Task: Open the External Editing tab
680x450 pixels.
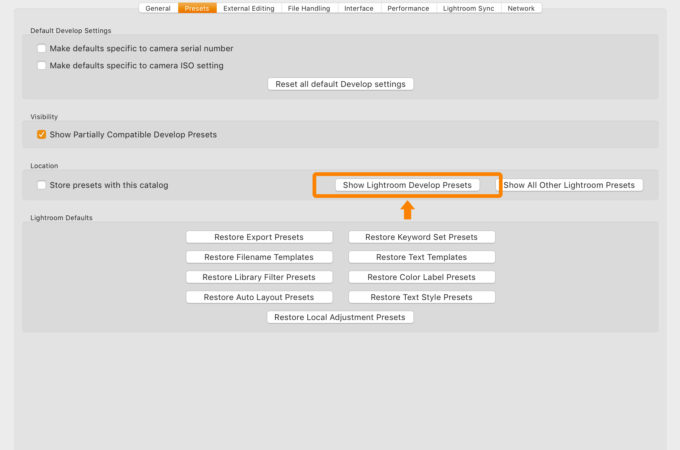Action: click(x=249, y=8)
